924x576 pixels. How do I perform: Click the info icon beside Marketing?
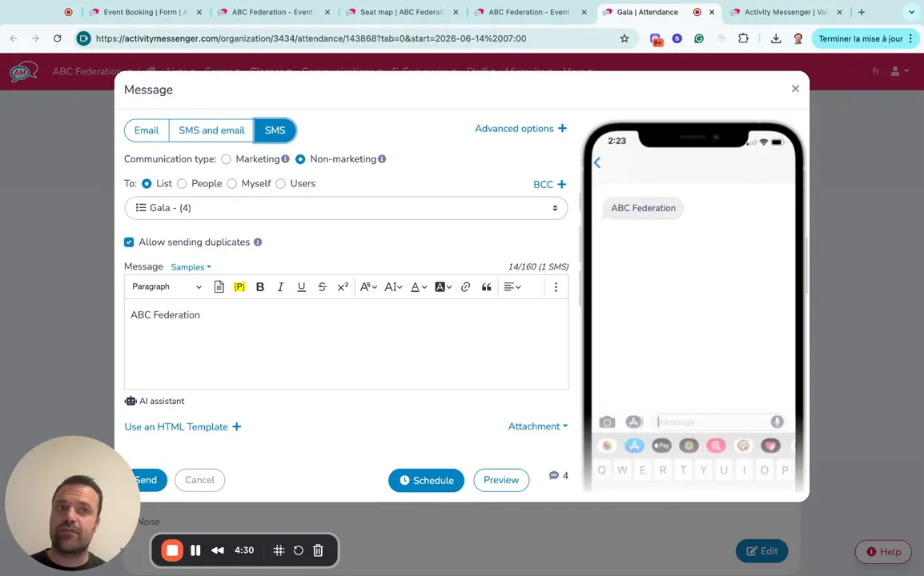tap(285, 159)
